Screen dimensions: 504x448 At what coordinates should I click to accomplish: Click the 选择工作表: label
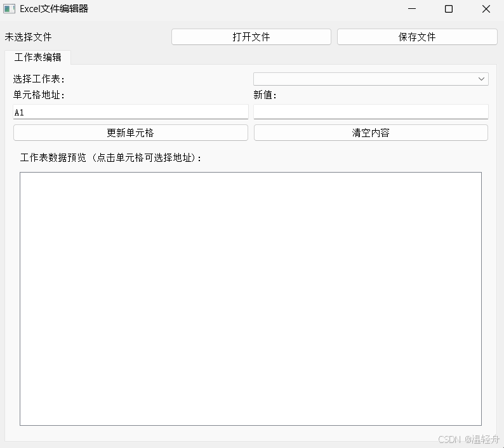coord(39,79)
